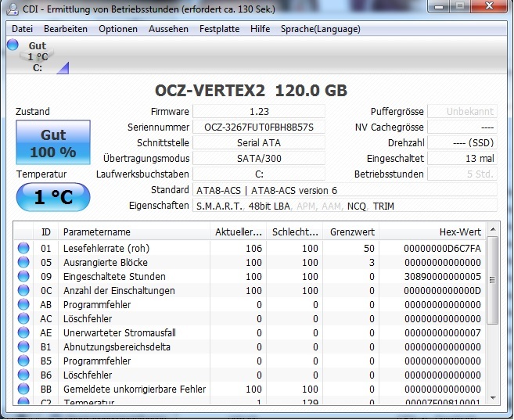Click the Zustand label
This screenshot has height=420, width=514.
point(32,111)
